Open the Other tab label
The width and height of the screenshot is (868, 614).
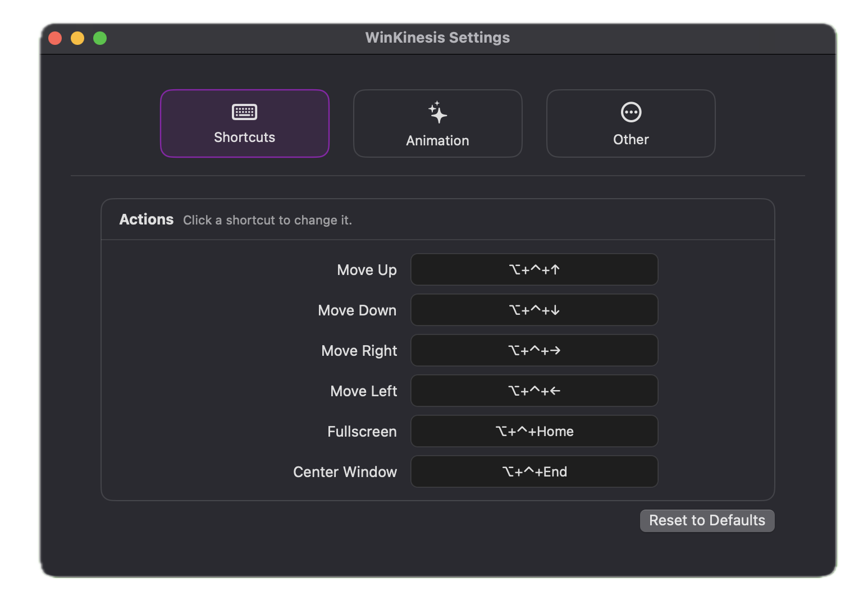[631, 140]
